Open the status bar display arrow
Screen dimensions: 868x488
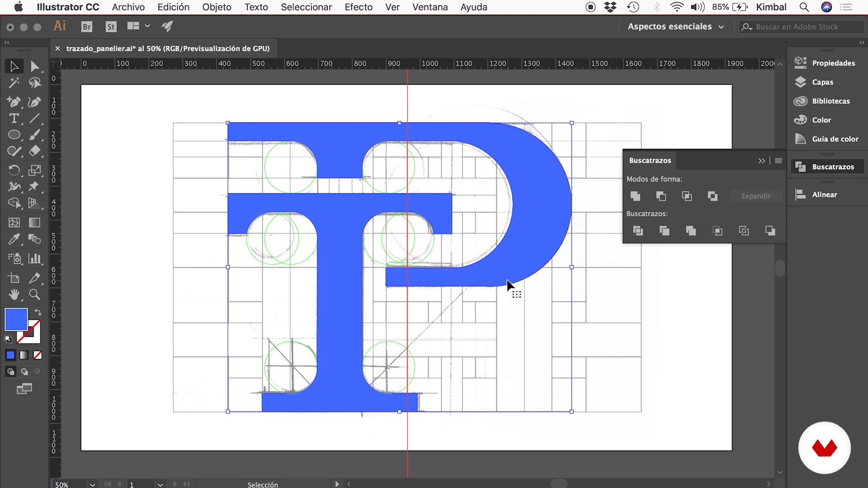coord(337,484)
